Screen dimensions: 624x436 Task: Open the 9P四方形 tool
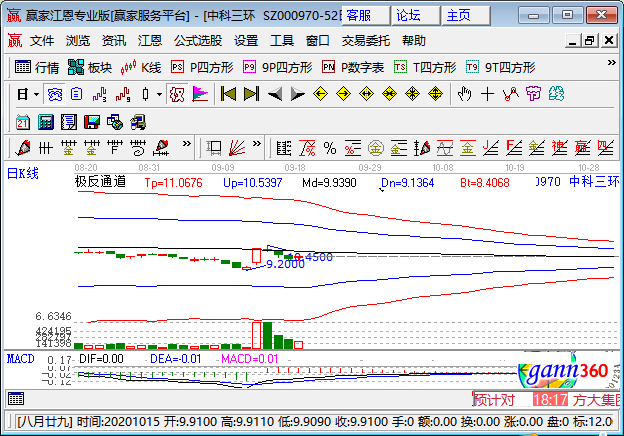tap(277, 67)
